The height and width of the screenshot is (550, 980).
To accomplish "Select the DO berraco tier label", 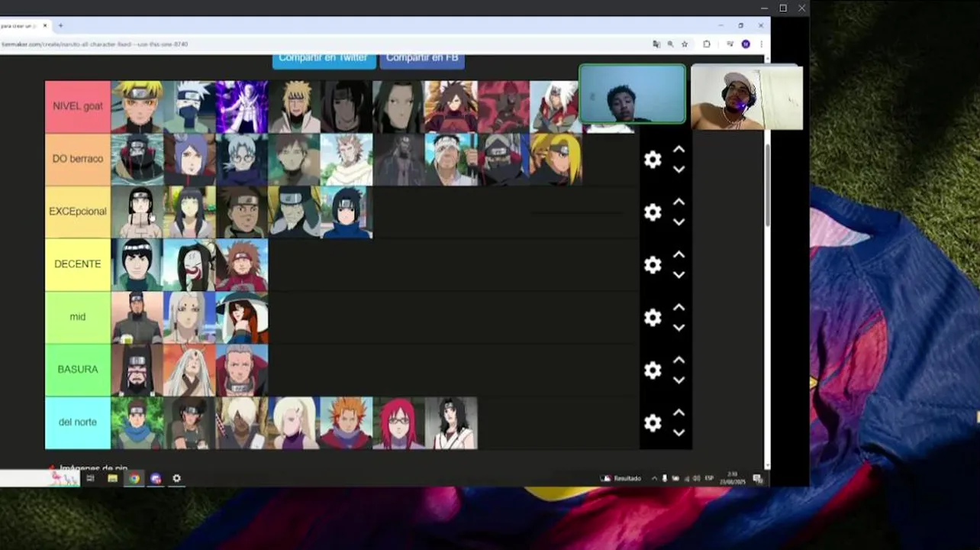I will click(x=78, y=159).
